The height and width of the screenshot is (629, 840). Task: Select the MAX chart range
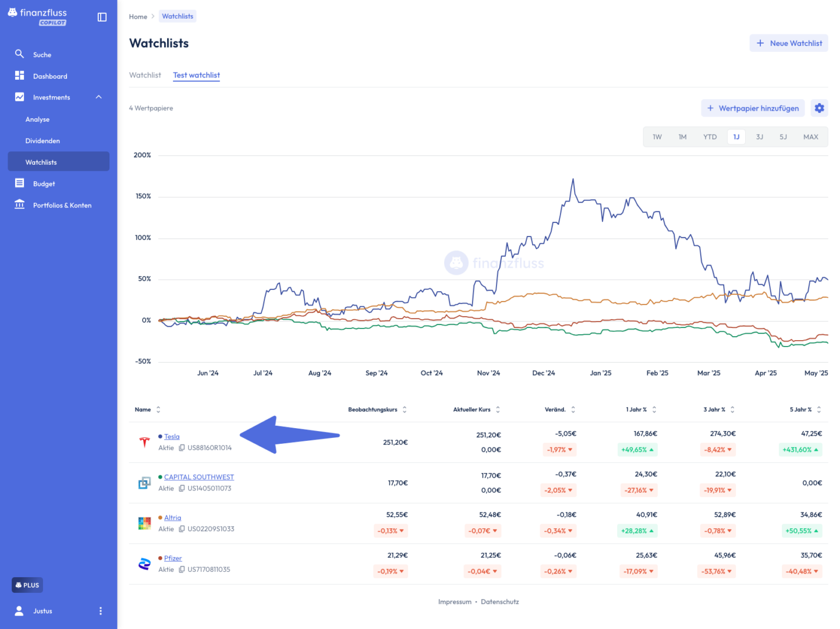tap(811, 137)
